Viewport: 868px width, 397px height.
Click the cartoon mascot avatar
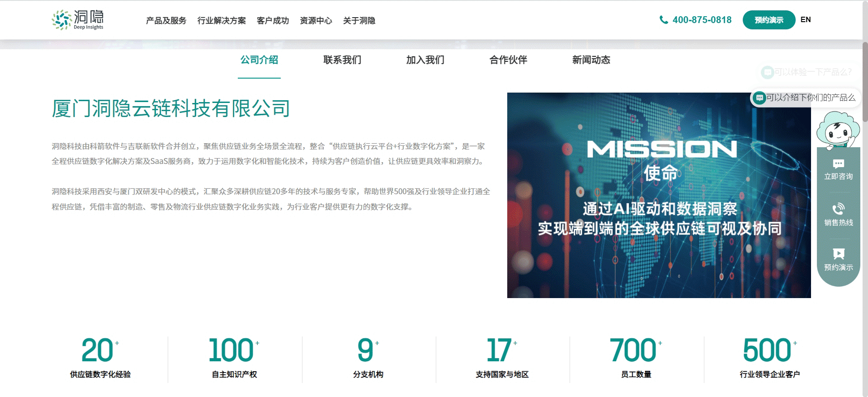point(838,131)
